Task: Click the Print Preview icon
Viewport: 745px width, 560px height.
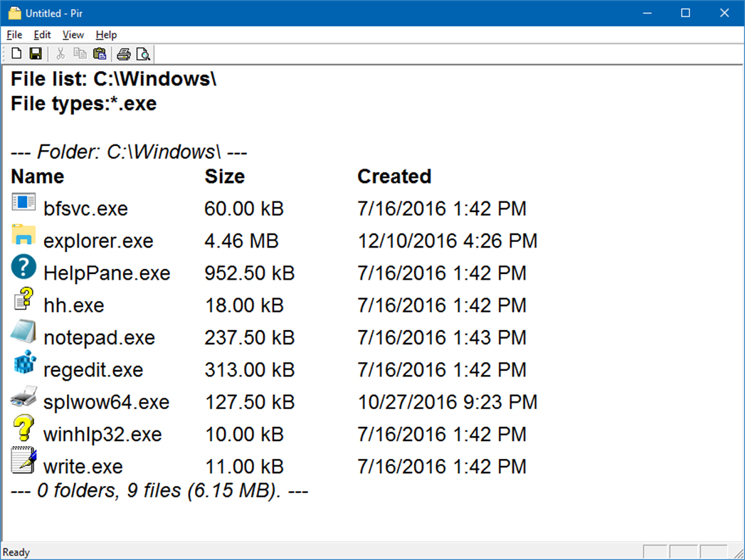Action: (143, 54)
